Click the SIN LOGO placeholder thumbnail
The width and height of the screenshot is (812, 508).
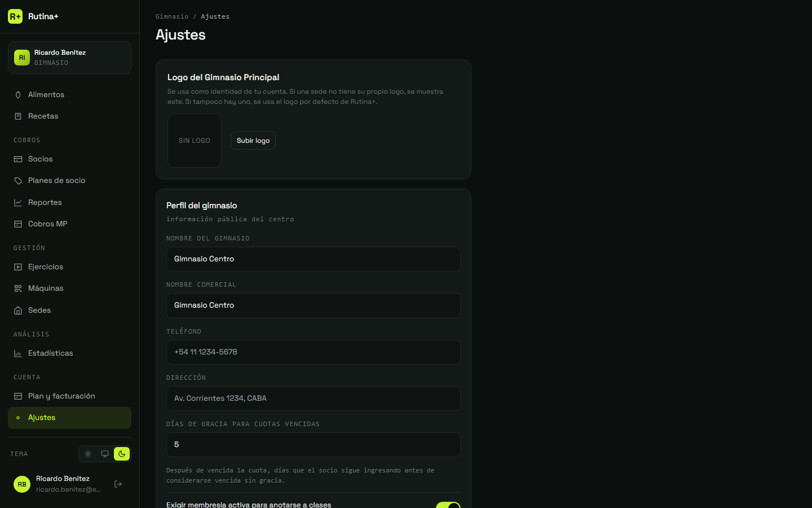coord(195,141)
